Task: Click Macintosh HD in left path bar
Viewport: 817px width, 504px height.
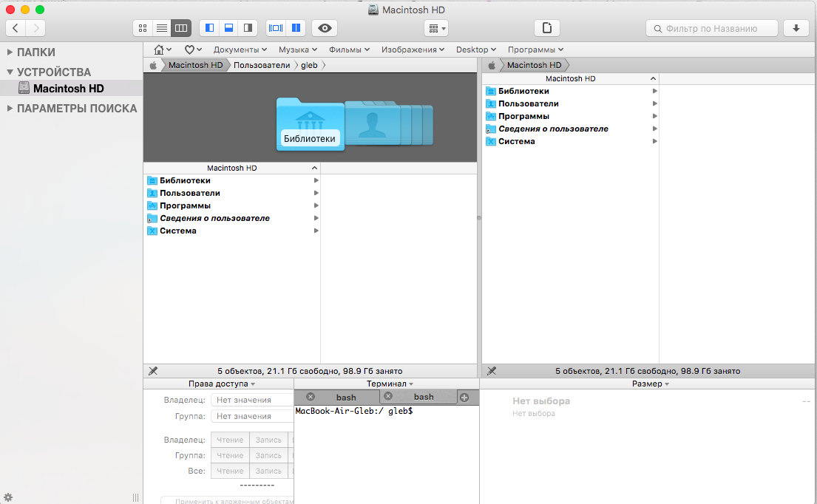Action: (195, 65)
